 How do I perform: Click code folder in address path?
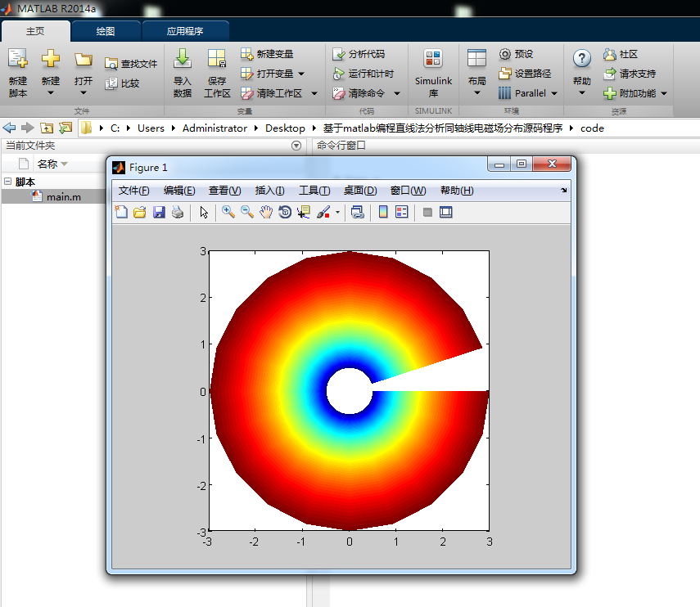pos(592,128)
